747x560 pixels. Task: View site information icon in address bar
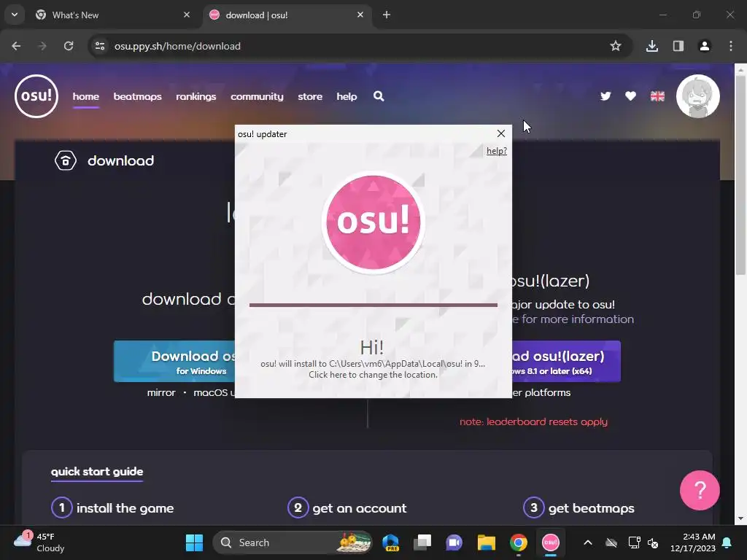pos(100,46)
